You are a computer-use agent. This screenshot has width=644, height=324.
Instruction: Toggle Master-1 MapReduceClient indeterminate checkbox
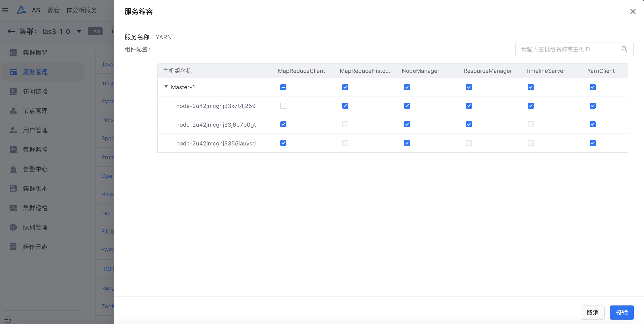283,87
